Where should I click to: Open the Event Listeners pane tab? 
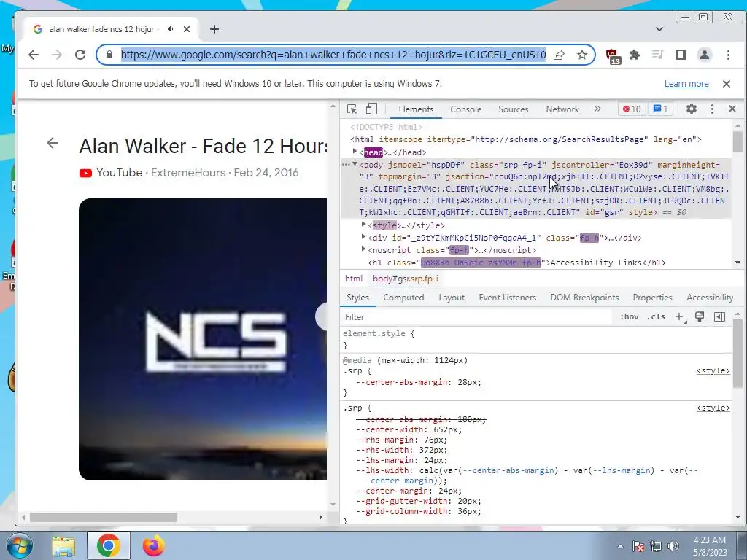(508, 297)
